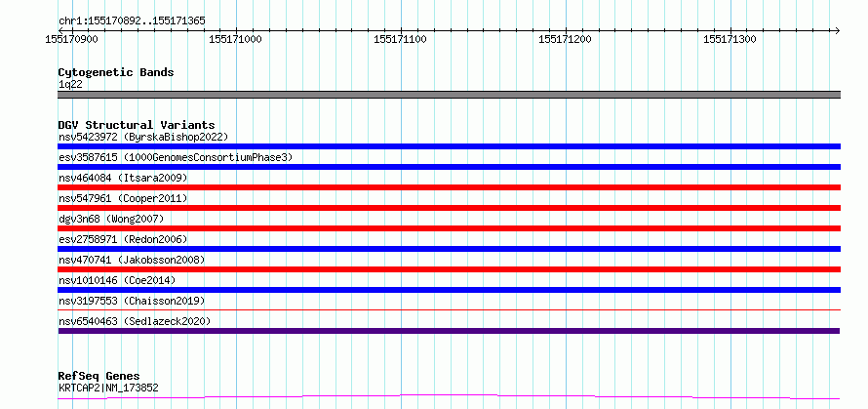Image resolution: width=868 pixels, height=409 pixels.
Task: Click ruler tick label 155170900
Action: 72,39
